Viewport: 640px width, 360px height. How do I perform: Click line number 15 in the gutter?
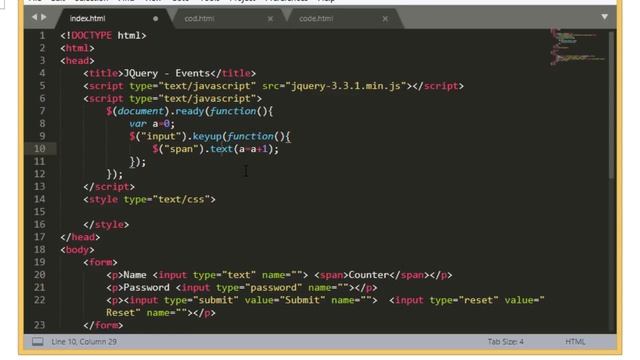click(x=40, y=211)
